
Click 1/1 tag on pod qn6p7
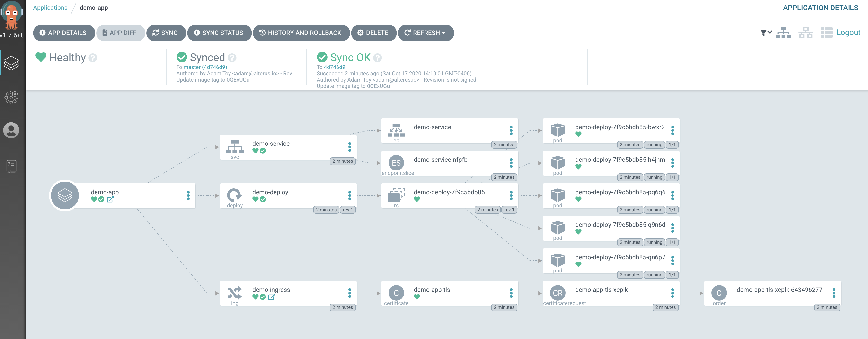(x=672, y=275)
